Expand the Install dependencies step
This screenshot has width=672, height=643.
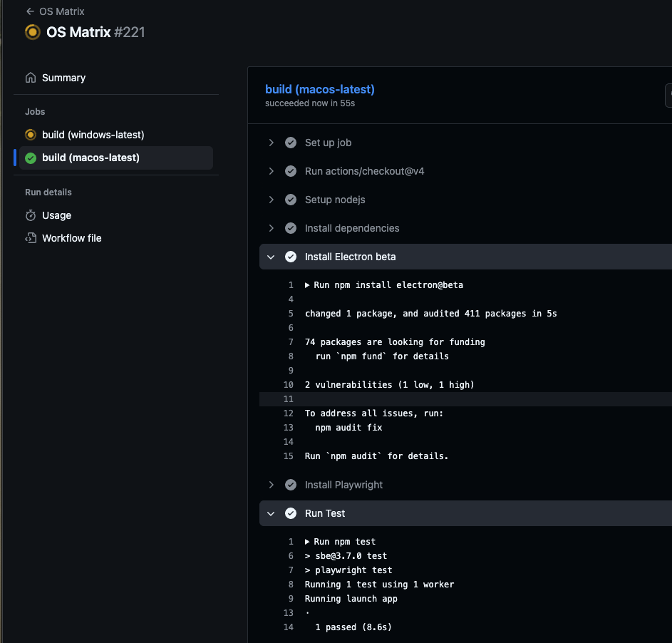[270, 228]
